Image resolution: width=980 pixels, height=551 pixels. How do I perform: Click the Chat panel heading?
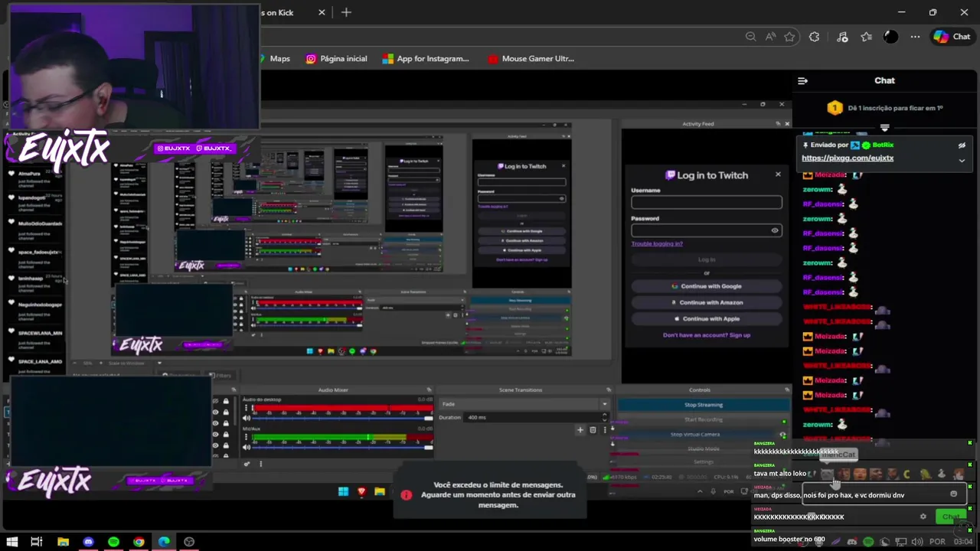pyautogui.click(x=884, y=80)
